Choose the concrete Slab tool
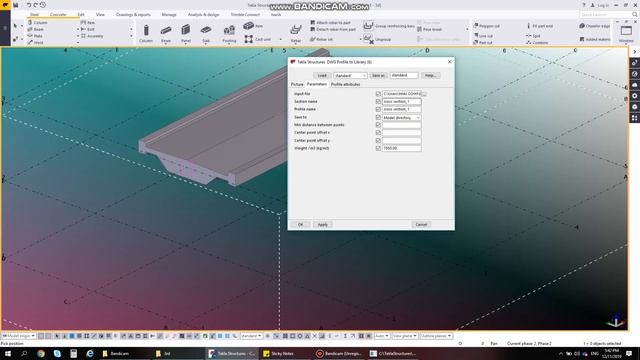This screenshot has height=360, width=640. pos(206,30)
